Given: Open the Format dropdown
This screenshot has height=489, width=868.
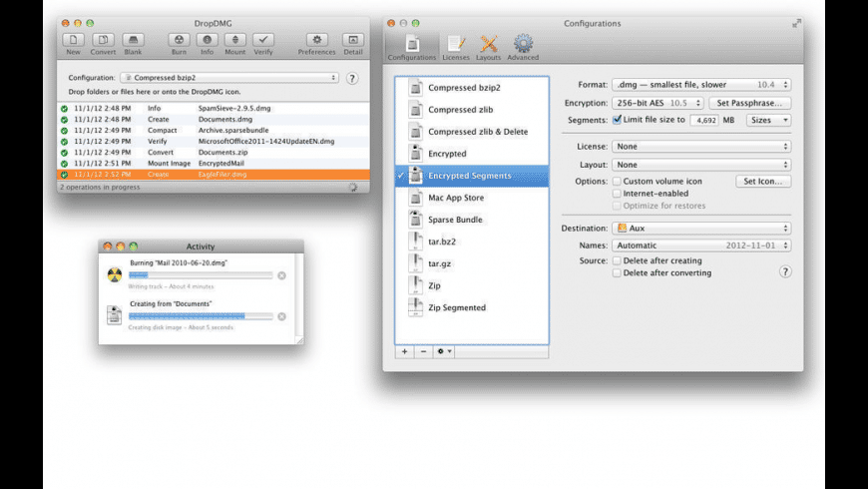Looking at the screenshot, I should [x=701, y=85].
